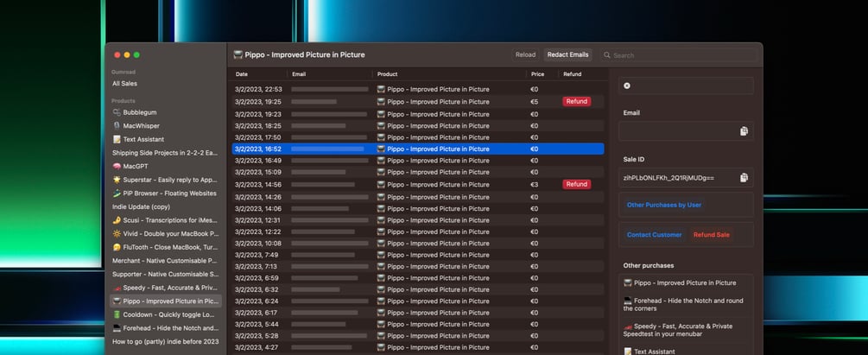Select Supporter - Native Customisable product
Viewport: 868px width, 355px height.
[165, 275]
